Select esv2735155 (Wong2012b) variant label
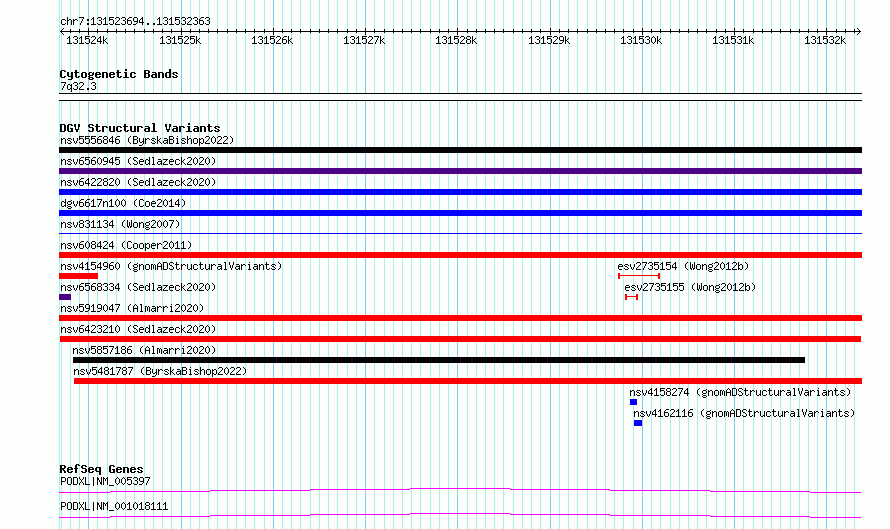This screenshot has height=529, width=890. pyautogui.click(x=690, y=287)
